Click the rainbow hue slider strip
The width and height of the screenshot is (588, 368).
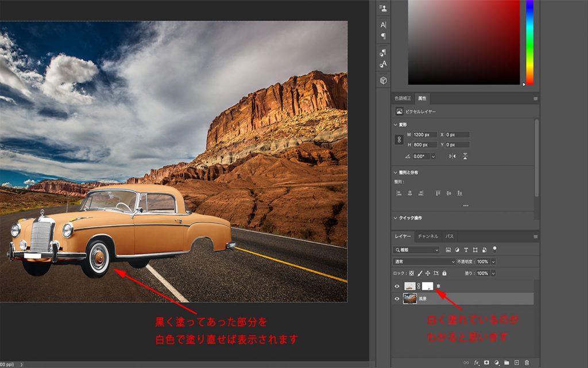point(529,42)
